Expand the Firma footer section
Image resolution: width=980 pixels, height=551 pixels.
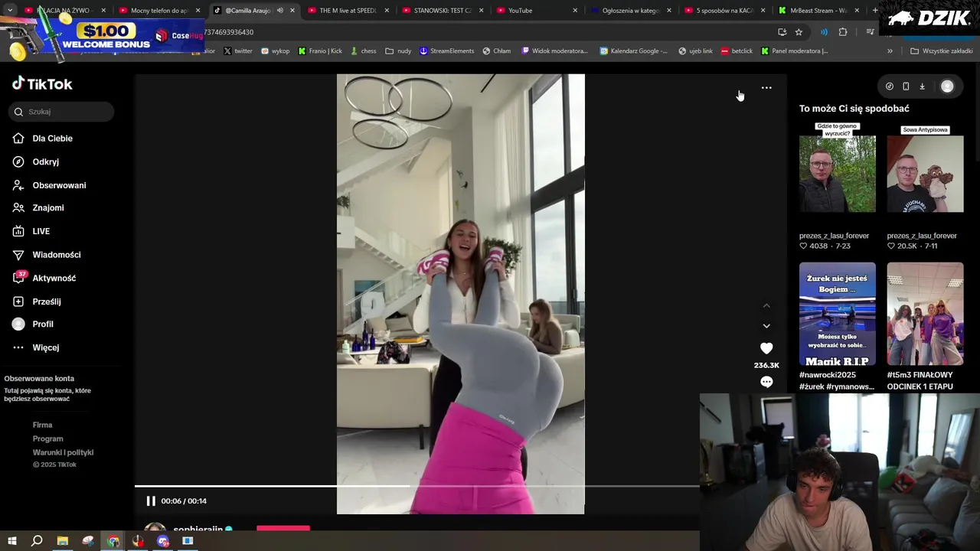[42, 425]
